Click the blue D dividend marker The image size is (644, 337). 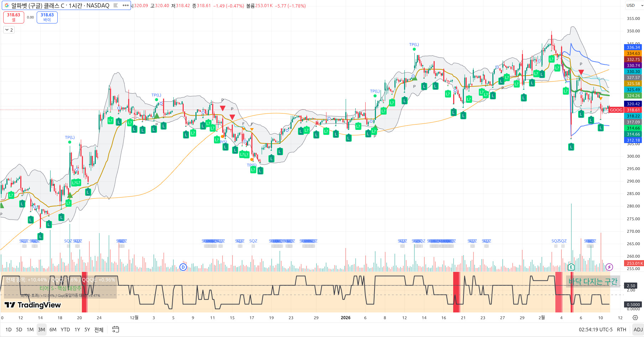click(x=183, y=267)
